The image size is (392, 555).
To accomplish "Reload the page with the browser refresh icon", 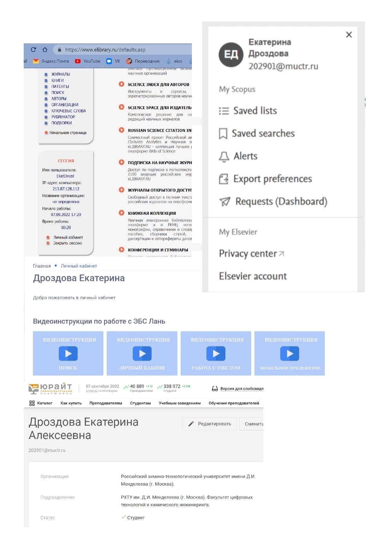I will tap(34, 50).
